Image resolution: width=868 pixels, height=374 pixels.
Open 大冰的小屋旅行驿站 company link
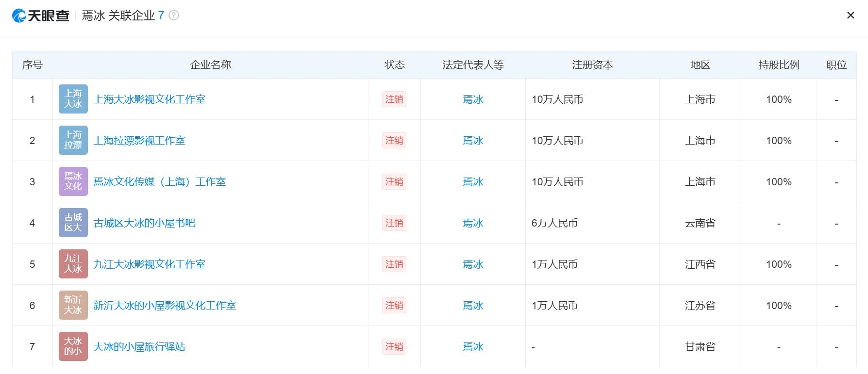click(139, 347)
